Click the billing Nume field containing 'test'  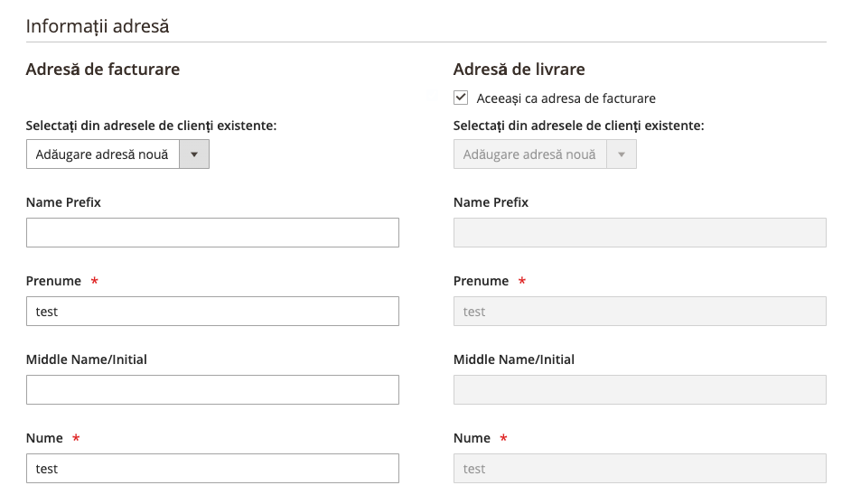212,468
